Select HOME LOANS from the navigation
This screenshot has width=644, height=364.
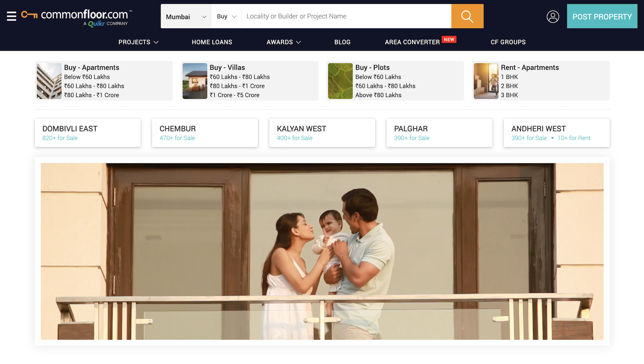(212, 42)
